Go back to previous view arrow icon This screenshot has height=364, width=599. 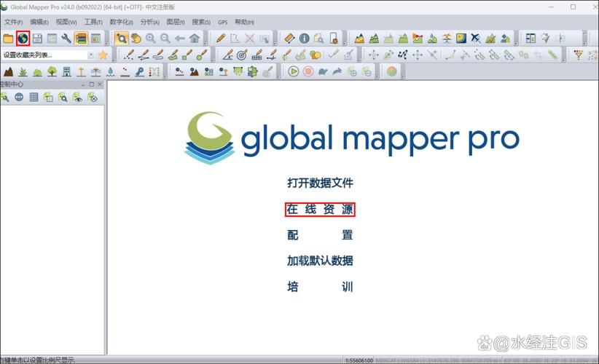point(179,38)
